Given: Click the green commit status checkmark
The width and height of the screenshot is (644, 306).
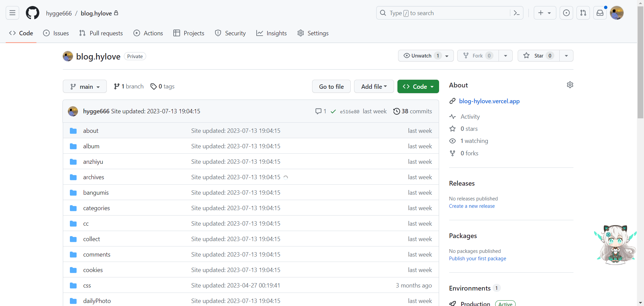Looking at the screenshot, I should click(333, 111).
